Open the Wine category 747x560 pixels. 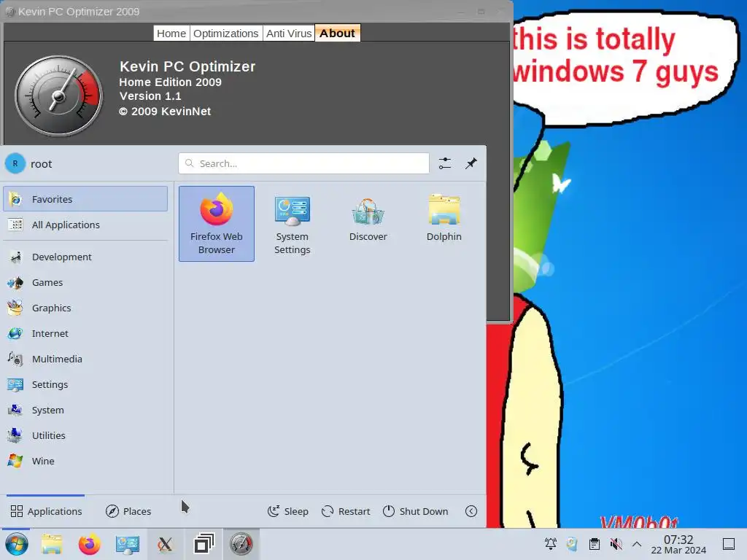pyautogui.click(x=85, y=461)
